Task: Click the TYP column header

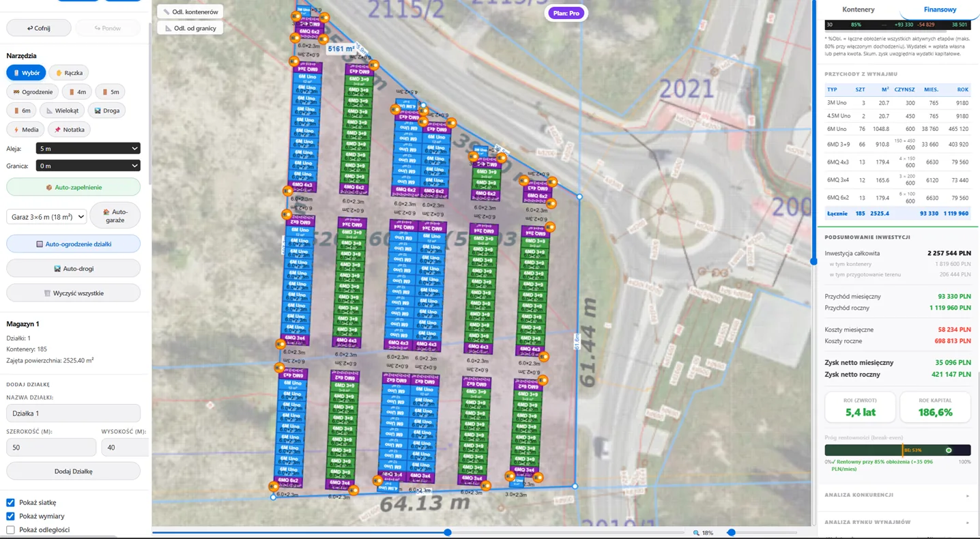Action: pos(832,89)
